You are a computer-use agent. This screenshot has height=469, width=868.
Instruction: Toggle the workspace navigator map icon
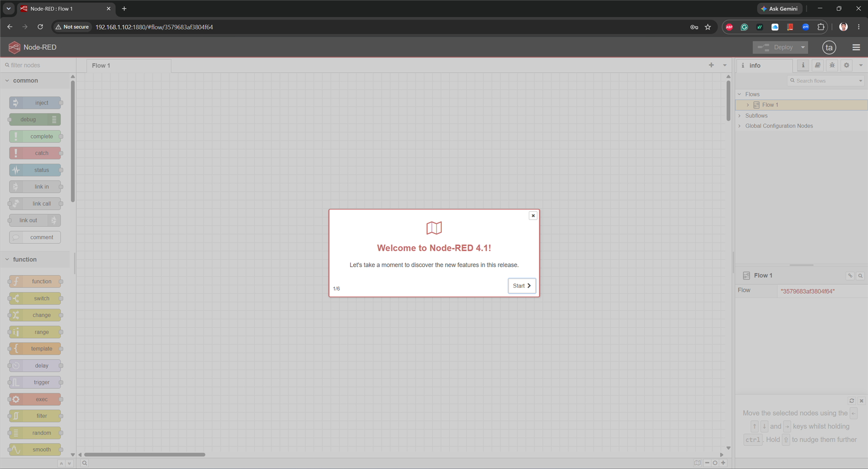tap(697, 463)
